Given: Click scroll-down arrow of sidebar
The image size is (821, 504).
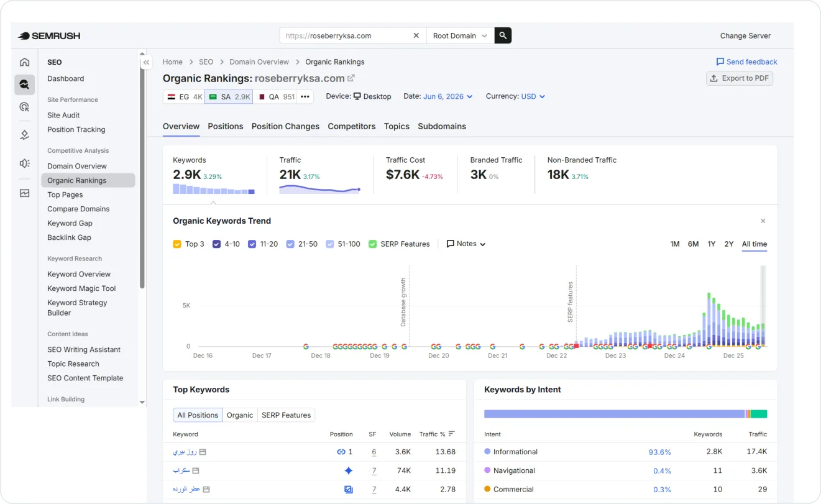Looking at the screenshot, I should 142,402.
